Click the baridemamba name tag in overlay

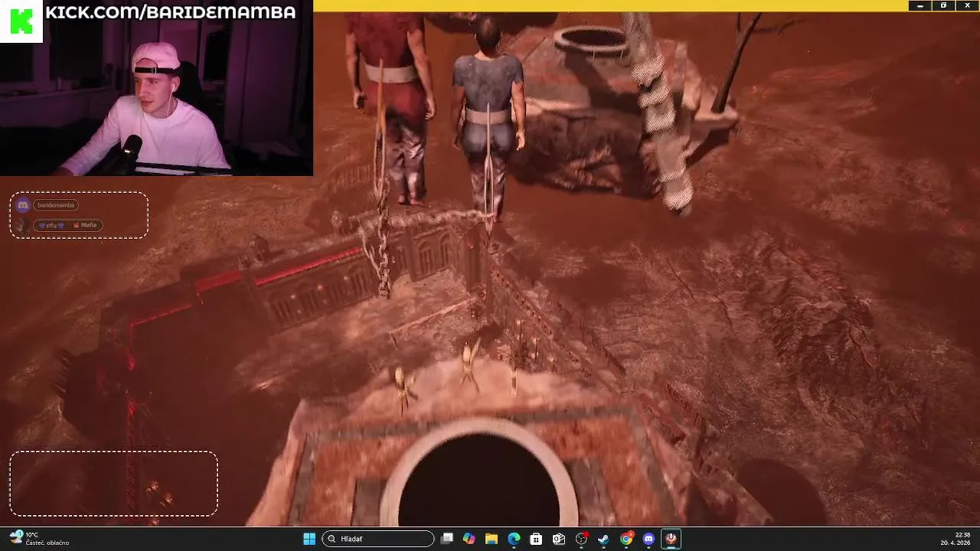[x=56, y=205]
